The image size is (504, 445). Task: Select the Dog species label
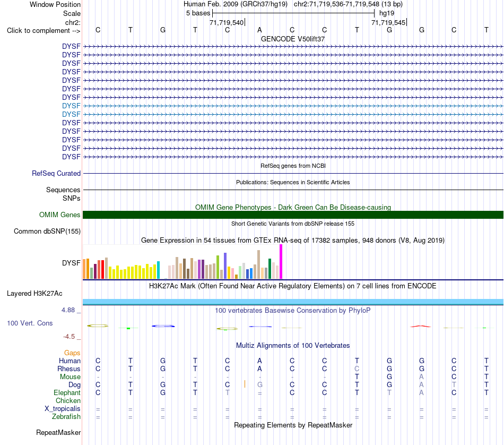[74, 385]
